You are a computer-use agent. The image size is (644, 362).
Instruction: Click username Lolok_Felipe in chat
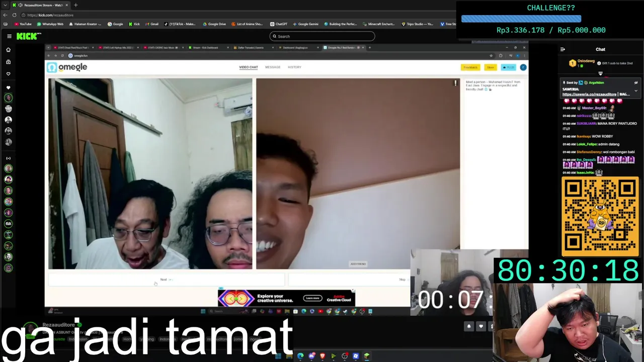pos(587,144)
